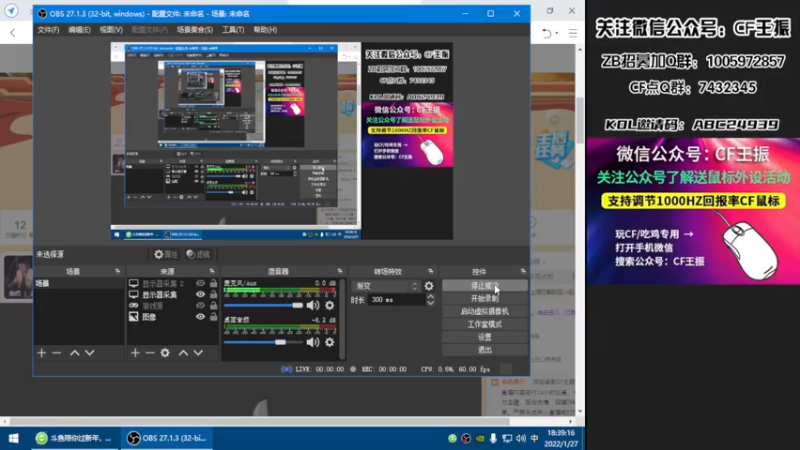Viewport: 800px width, 450px height.
Task: Click the 退出 exit button
Action: click(x=485, y=349)
